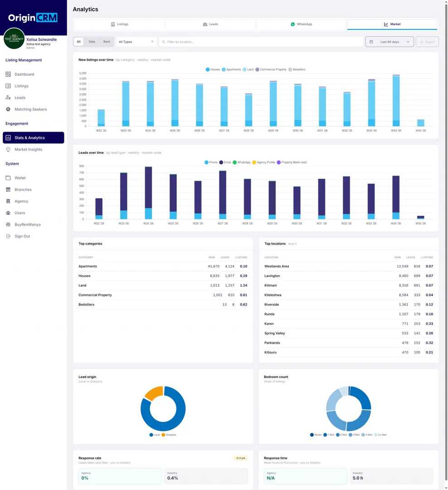This screenshot has height=490, width=448.
Task: Click the Market tab chart icon
Action: (x=386, y=24)
